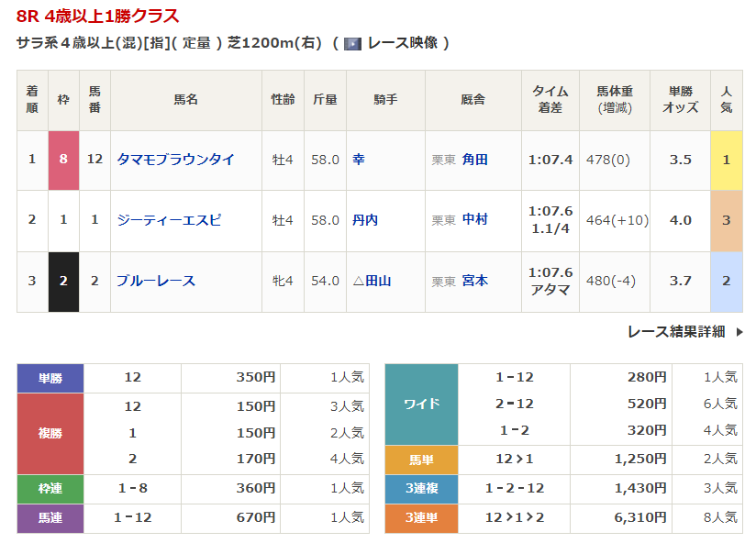Open jockey 幸 profile link
Screen dimensions: 756x543
click(x=358, y=160)
